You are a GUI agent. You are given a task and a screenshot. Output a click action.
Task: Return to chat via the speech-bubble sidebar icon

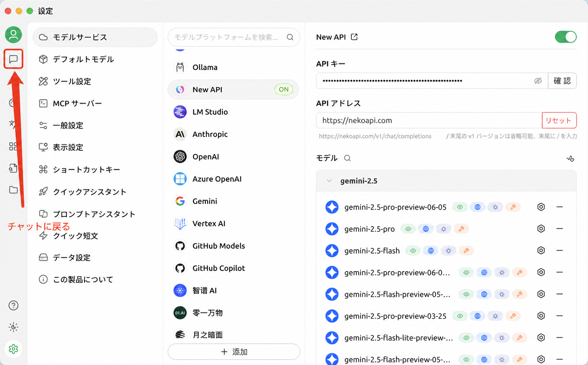13,59
